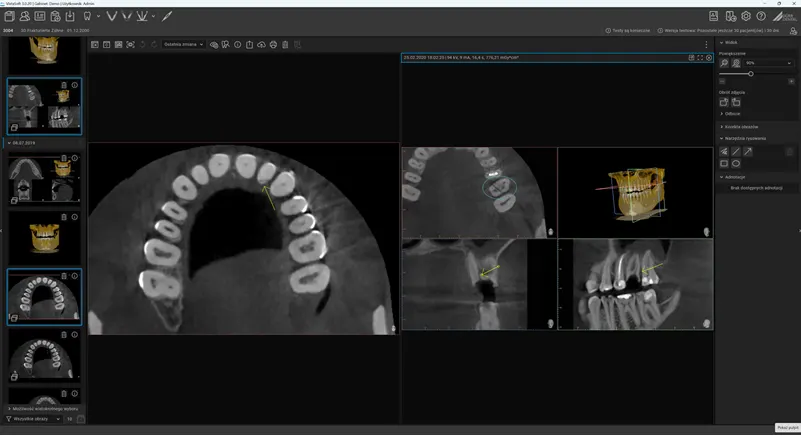The width and height of the screenshot is (801, 436).
Task: Click the trash icon on the 3D jaw thumbnail
Action: (x=64, y=217)
